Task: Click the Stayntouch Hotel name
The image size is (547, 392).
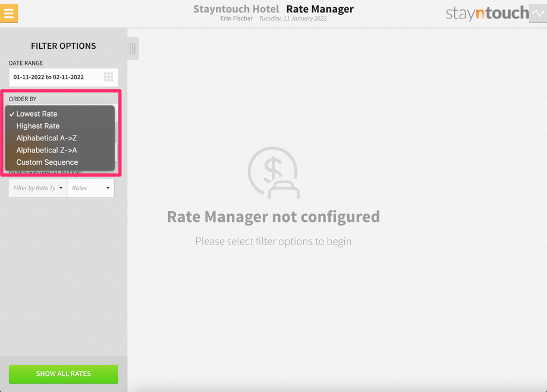Action: 236,9
